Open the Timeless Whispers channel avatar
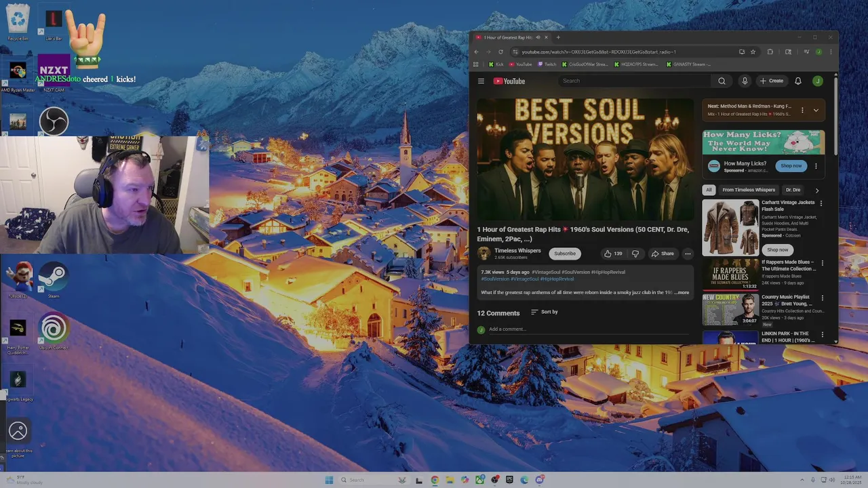Image resolution: width=868 pixels, height=488 pixels. [484, 253]
